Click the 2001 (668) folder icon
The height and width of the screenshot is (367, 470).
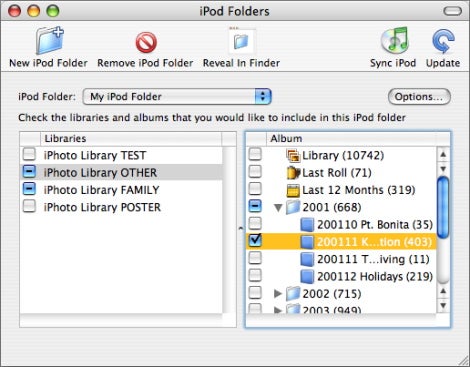point(293,207)
